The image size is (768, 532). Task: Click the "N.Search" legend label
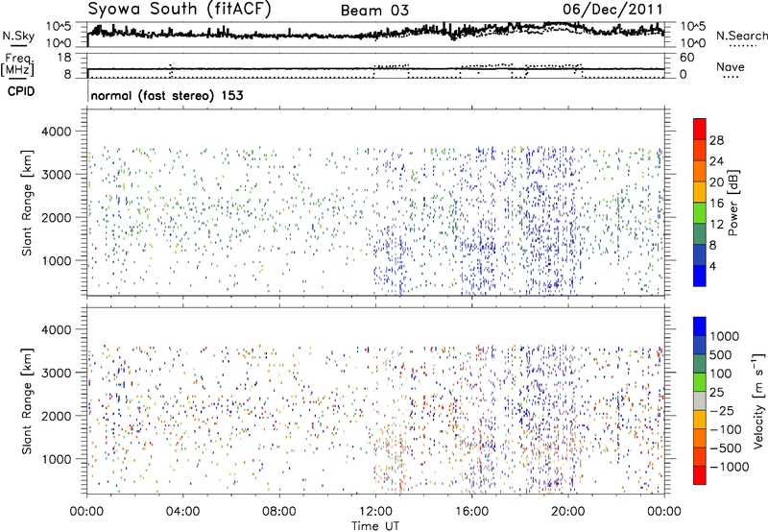(x=741, y=36)
